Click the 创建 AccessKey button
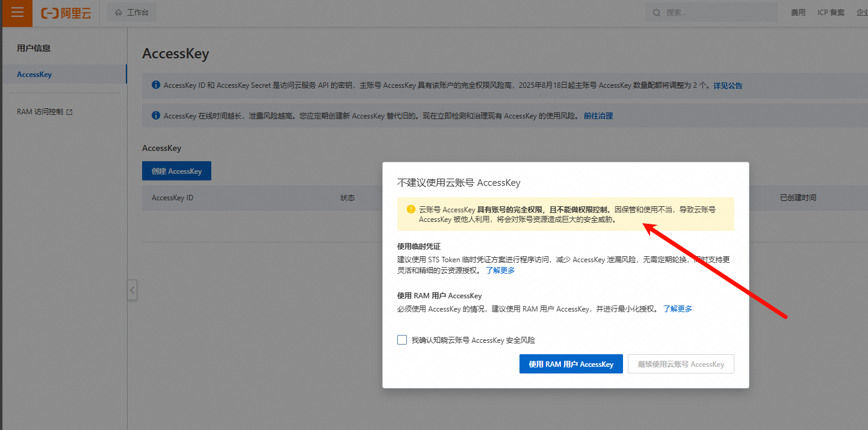The height and width of the screenshot is (430, 868). [x=176, y=170]
